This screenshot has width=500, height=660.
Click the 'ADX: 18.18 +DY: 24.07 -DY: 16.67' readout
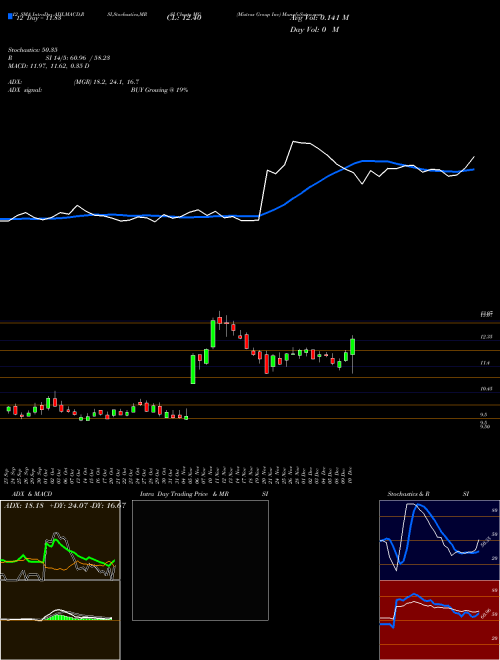point(64,505)
